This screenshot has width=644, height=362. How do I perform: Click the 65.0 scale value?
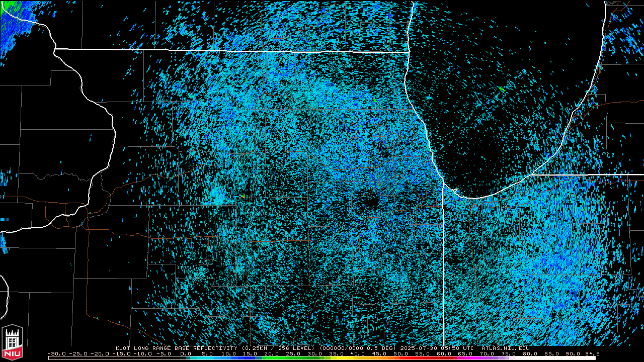(465, 353)
